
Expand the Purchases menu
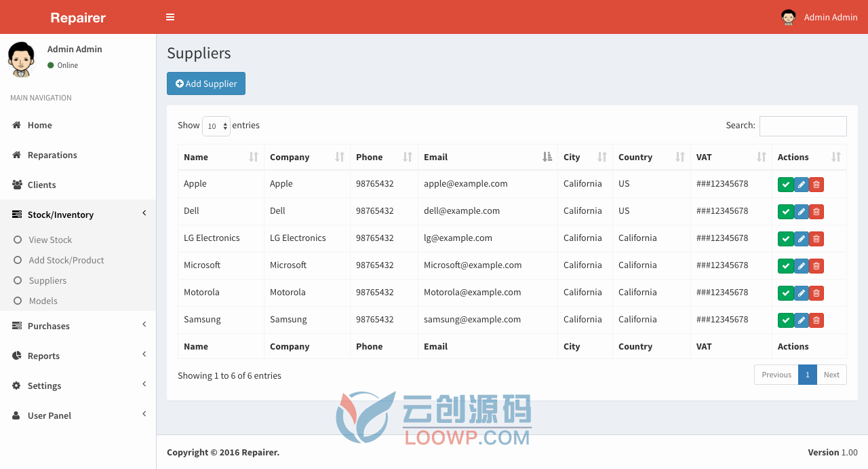coord(78,326)
